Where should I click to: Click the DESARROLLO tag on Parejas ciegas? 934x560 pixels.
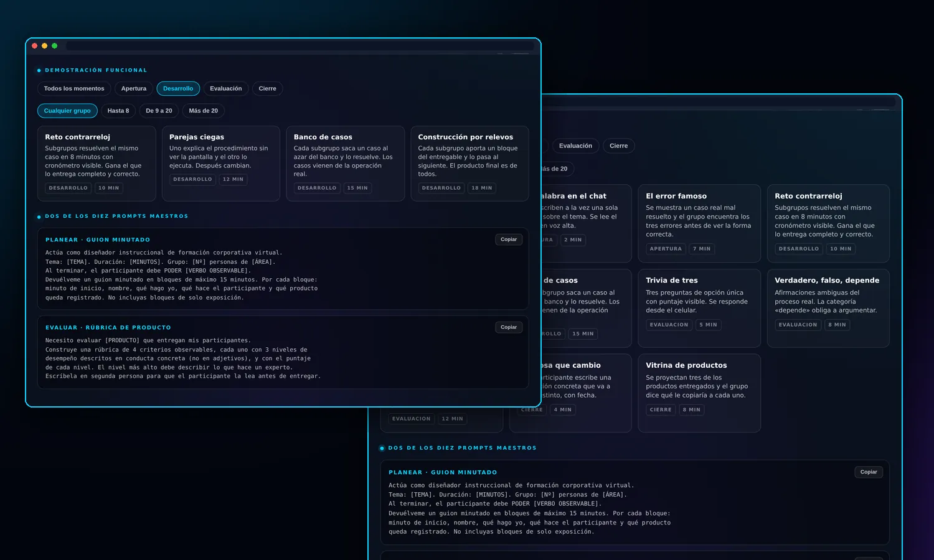tap(192, 179)
